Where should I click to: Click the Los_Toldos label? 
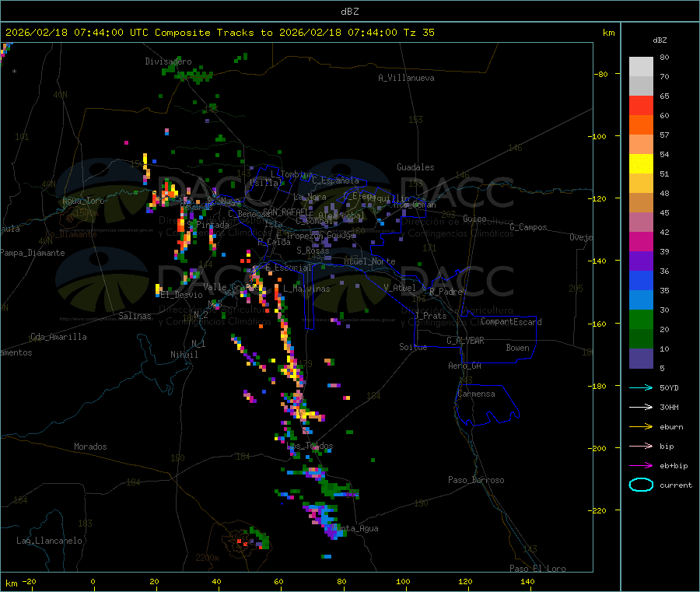click(x=310, y=446)
